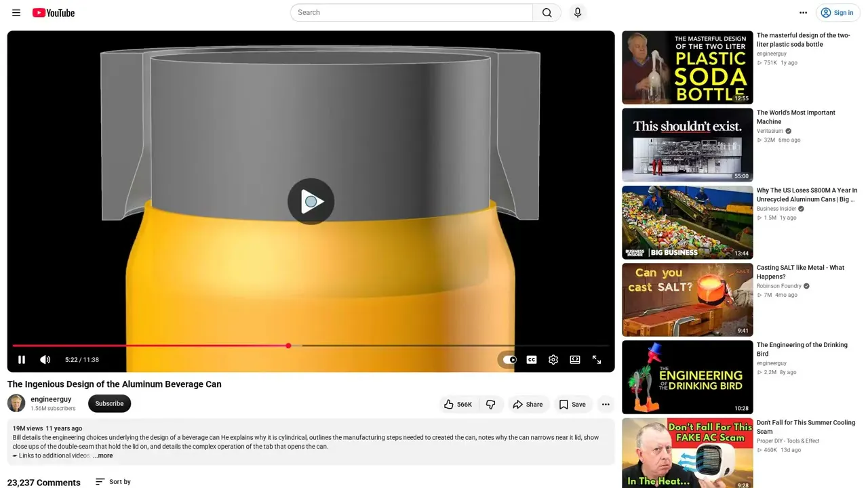
Task: Click the 5:22 / 11:38 time display
Action: pos(82,360)
